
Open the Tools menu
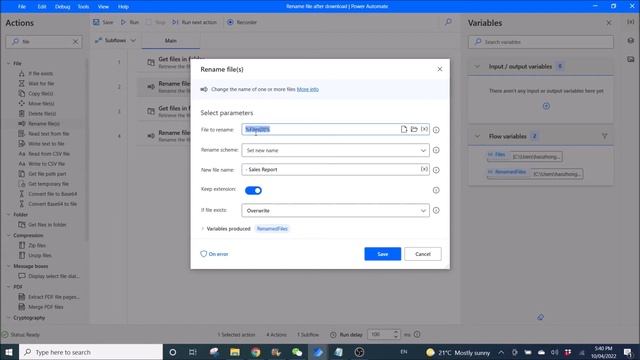pyautogui.click(x=83, y=7)
